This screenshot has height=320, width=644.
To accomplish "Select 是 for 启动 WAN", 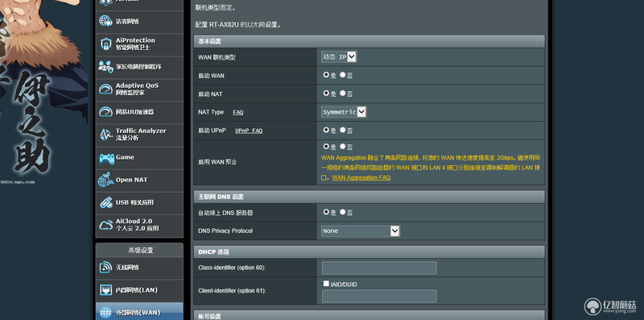I will (x=326, y=75).
